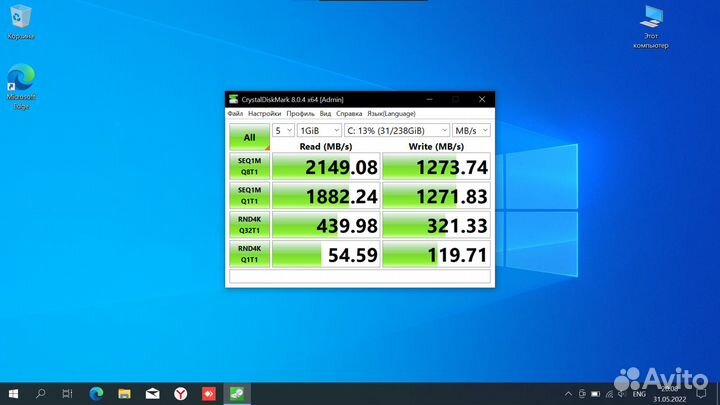The width and height of the screenshot is (720, 405).
Task: Switch ENG input language indicator
Action: point(639,394)
